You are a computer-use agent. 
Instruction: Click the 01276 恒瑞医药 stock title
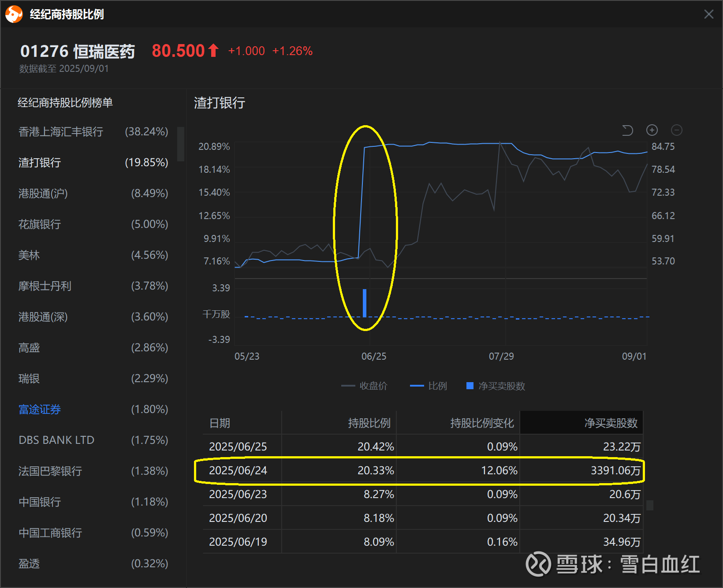tap(78, 51)
